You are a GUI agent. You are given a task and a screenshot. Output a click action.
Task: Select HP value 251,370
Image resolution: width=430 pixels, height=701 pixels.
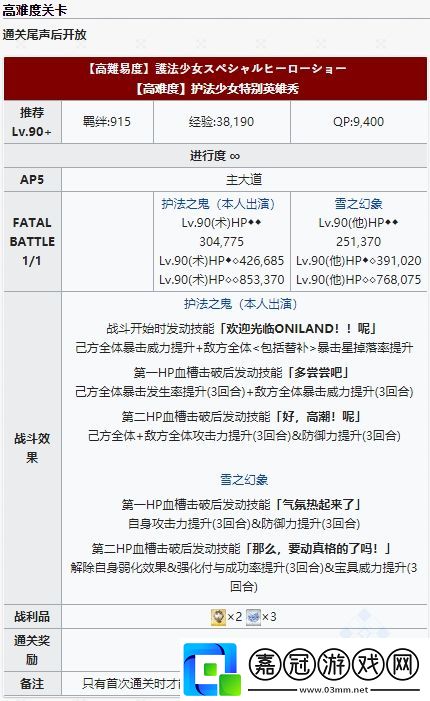tap(358, 242)
